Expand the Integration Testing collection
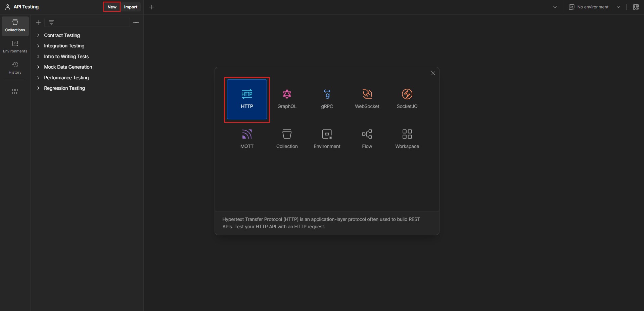 tap(38, 46)
